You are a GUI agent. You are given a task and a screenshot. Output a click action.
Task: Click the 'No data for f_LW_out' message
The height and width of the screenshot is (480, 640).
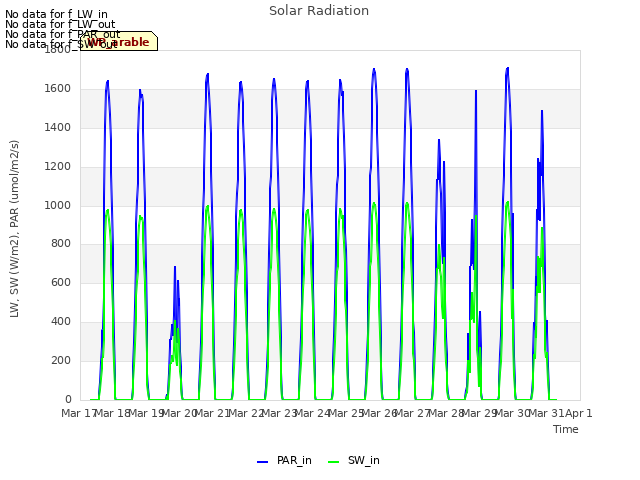click(60, 24)
